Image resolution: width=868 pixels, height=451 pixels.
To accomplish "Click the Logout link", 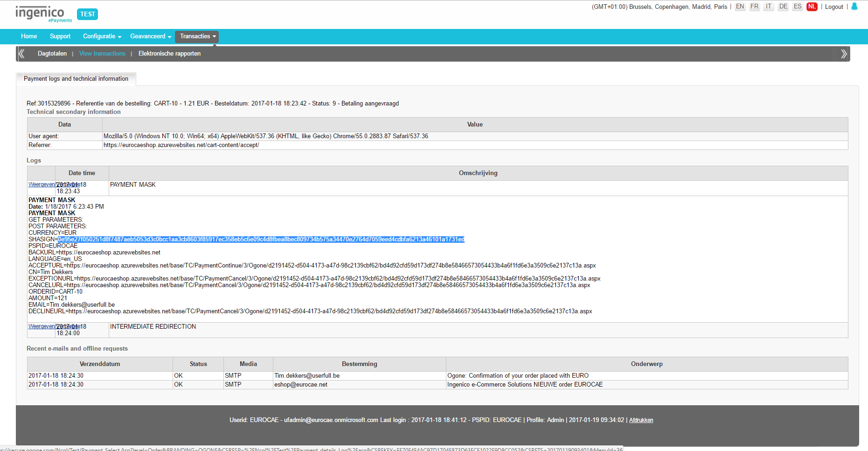I will coord(834,7).
